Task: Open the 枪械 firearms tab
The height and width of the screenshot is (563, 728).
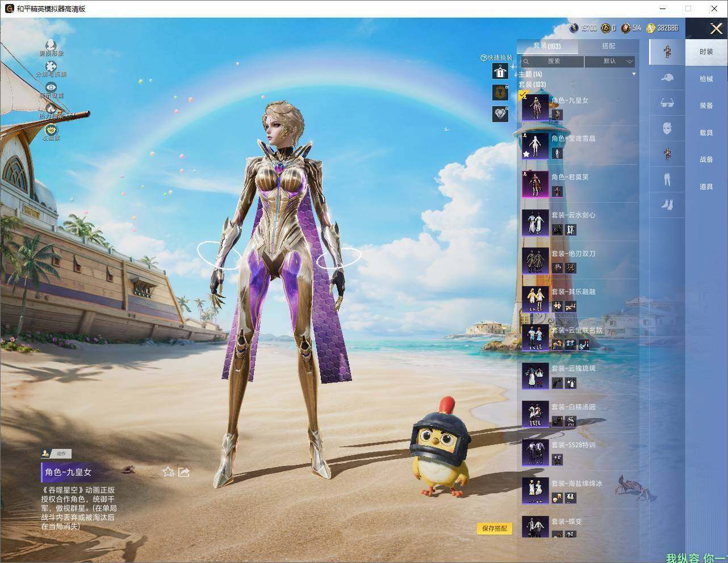Action: [x=706, y=79]
